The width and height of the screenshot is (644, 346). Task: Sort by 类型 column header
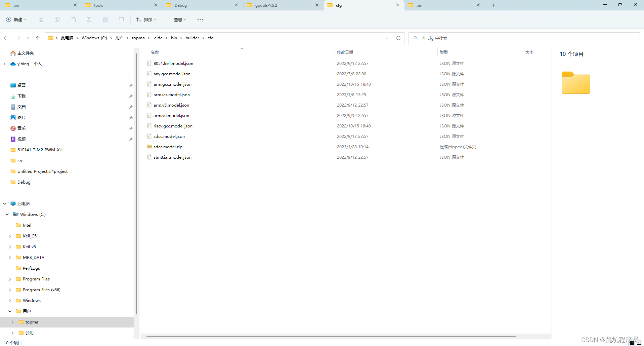coord(443,52)
